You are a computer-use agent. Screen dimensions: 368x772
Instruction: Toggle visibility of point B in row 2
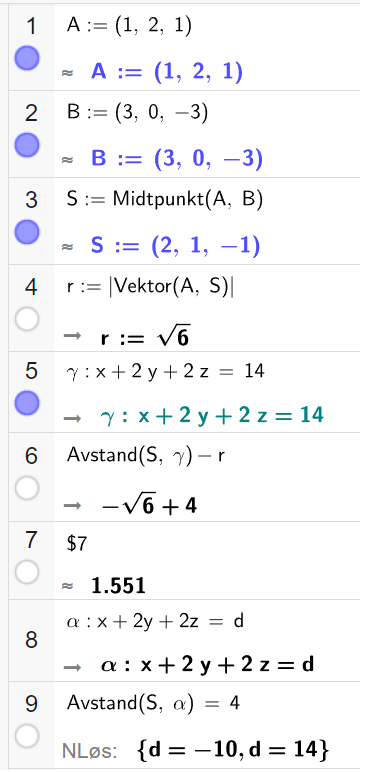27,145
